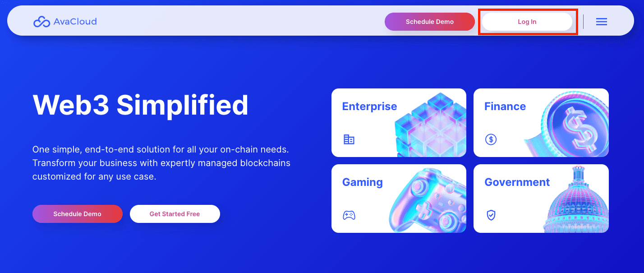Click the Finance dollar circle icon
The image size is (644, 273).
(491, 139)
